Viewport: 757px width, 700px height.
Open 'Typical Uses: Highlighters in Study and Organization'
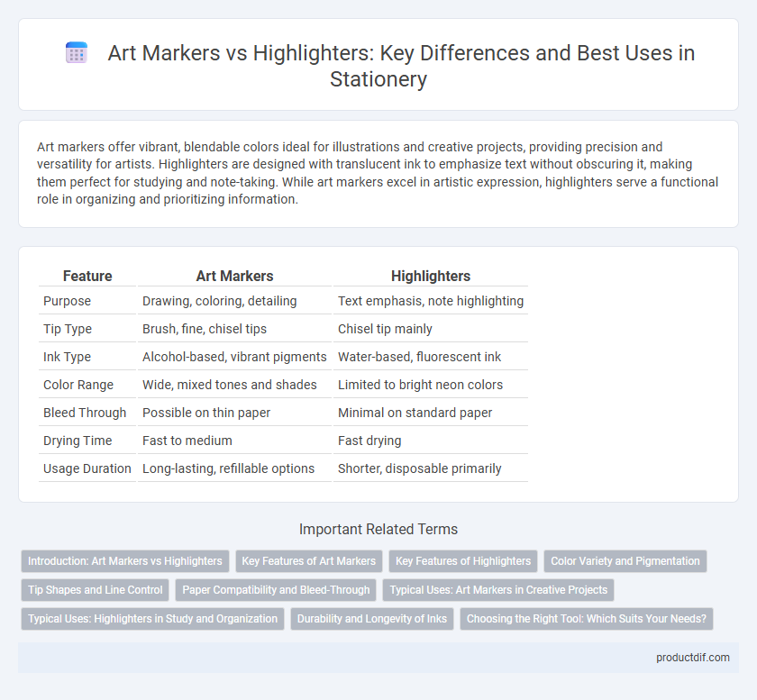pos(152,619)
